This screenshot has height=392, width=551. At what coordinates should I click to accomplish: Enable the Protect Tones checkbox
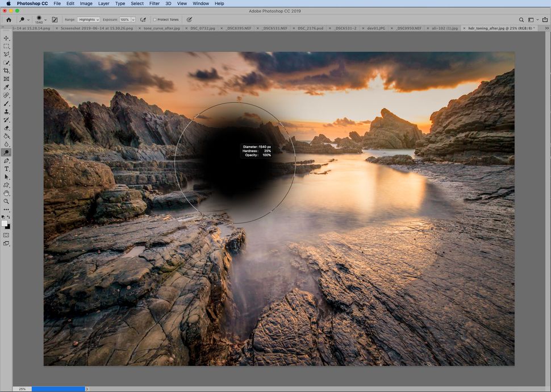pos(155,19)
